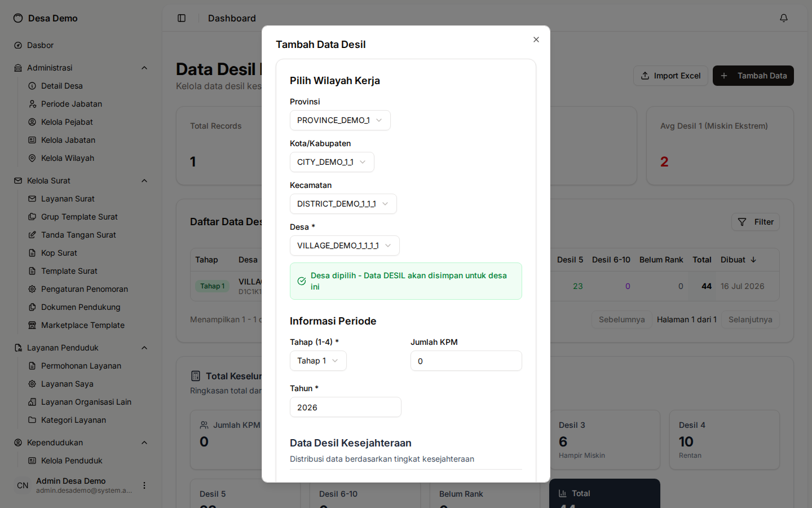Image resolution: width=812 pixels, height=508 pixels.
Task: Click the Kelola Pejabat icon
Action: pyautogui.click(x=32, y=122)
